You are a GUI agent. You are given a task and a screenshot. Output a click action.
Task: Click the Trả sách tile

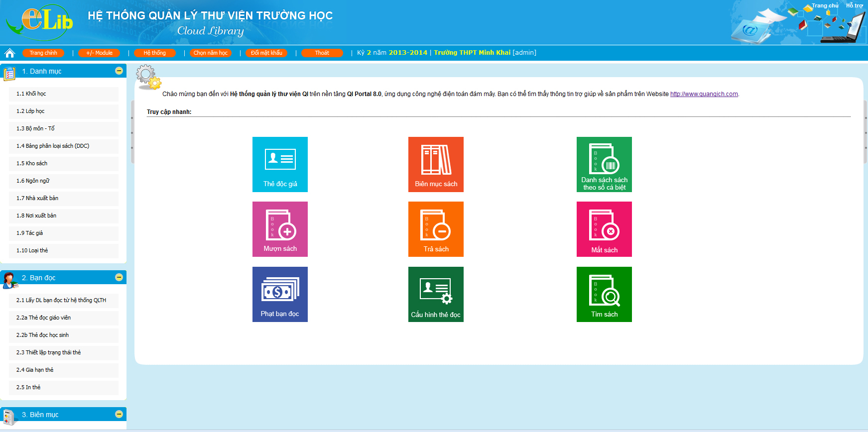[x=436, y=229]
